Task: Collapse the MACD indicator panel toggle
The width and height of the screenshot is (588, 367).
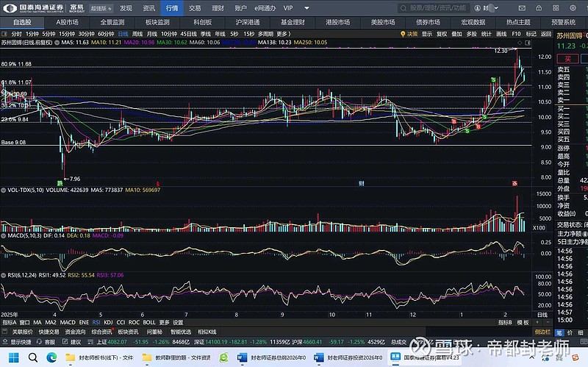Action: (4, 235)
